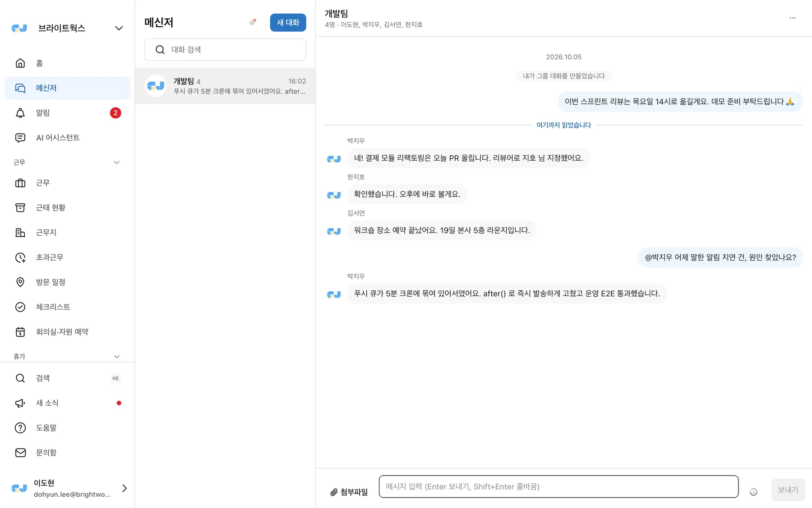
Task: Click the red 2 badge on 알림
Action: point(115,113)
